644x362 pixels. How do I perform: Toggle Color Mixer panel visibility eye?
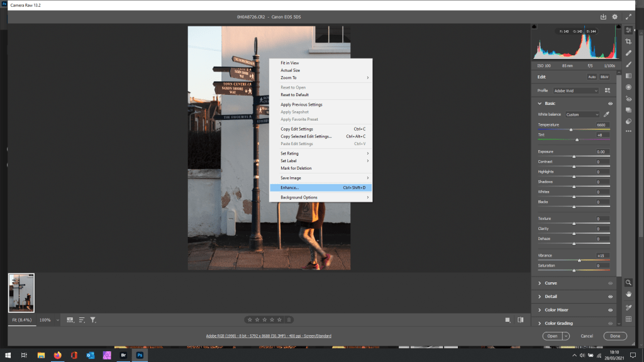tap(610, 310)
